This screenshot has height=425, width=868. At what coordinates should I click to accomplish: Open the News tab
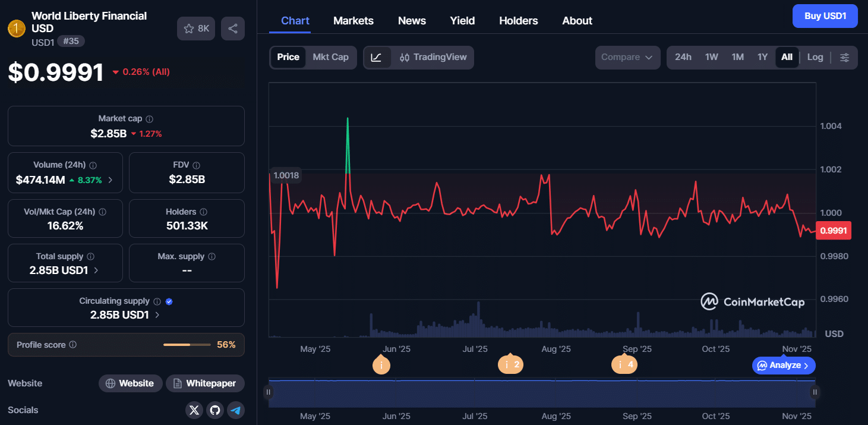(412, 21)
